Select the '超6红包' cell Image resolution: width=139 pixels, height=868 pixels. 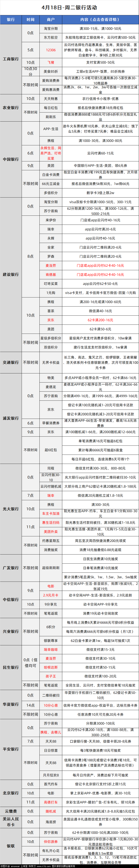(x=51, y=450)
